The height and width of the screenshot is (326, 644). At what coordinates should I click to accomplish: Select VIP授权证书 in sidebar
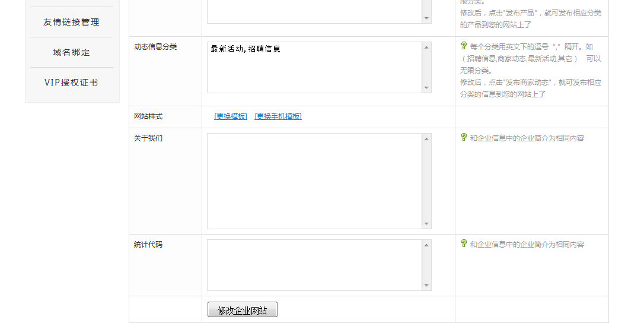click(71, 83)
